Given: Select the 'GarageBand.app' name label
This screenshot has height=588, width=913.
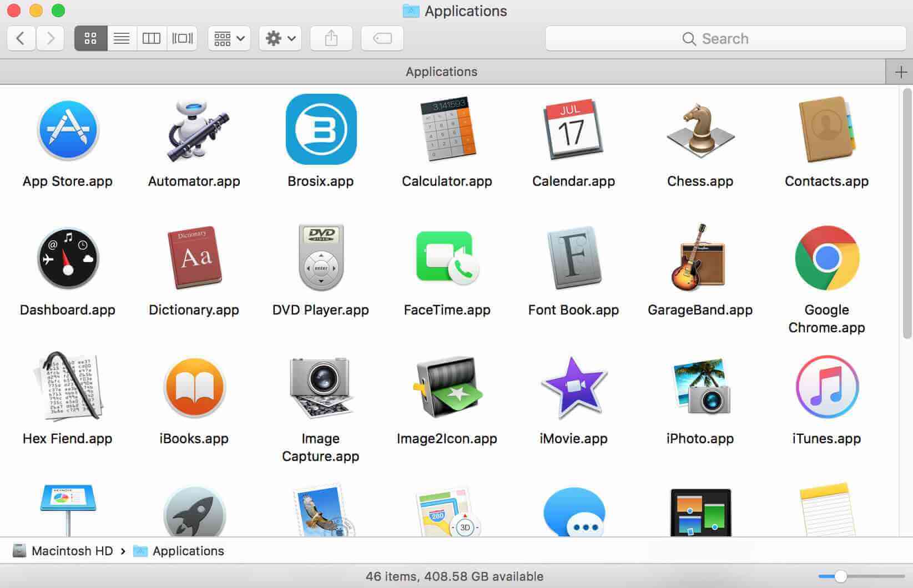Looking at the screenshot, I should (700, 310).
